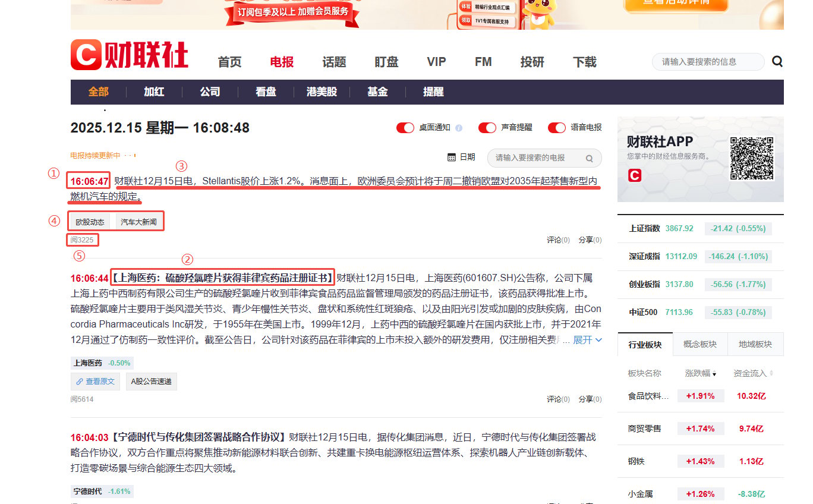The width and height of the screenshot is (813, 504).
Task: Click the promotional banner at top
Action: (x=427, y=14)
